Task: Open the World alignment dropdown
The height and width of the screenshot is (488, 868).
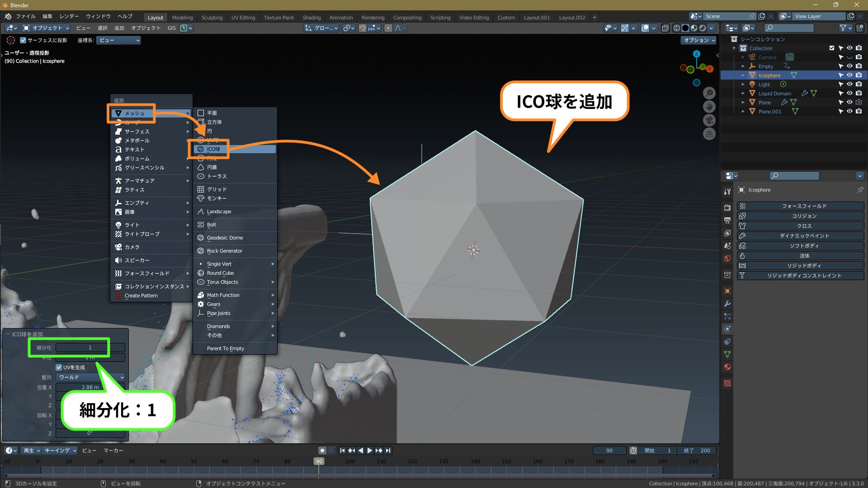Action: (x=90, y=377)
